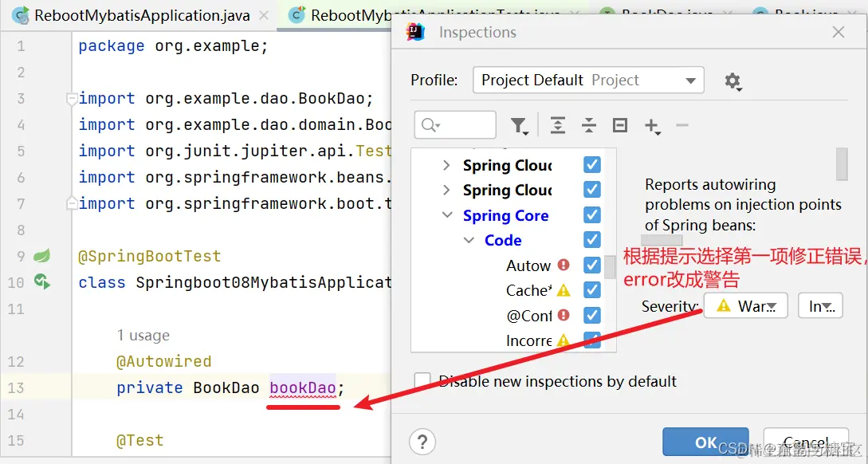Screen dimensions: 868x464
Task: Click the package org.example line
Action: click(x=173, y=46)
